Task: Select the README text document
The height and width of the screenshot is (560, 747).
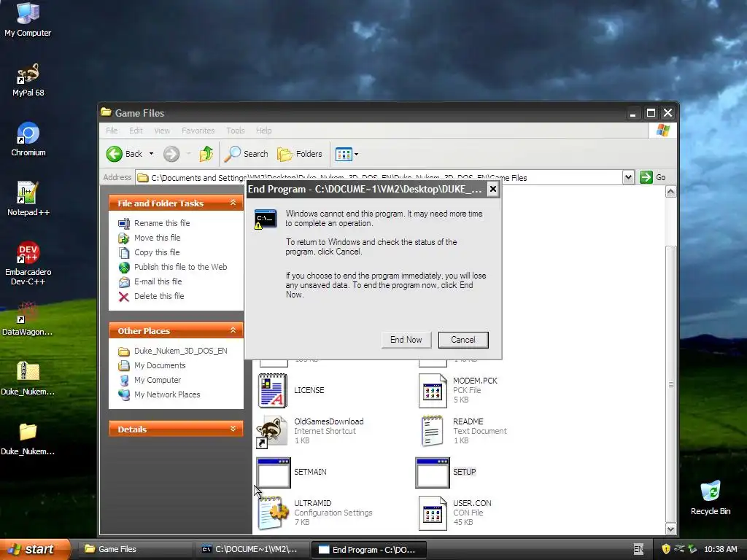Action: pos(433,431)
